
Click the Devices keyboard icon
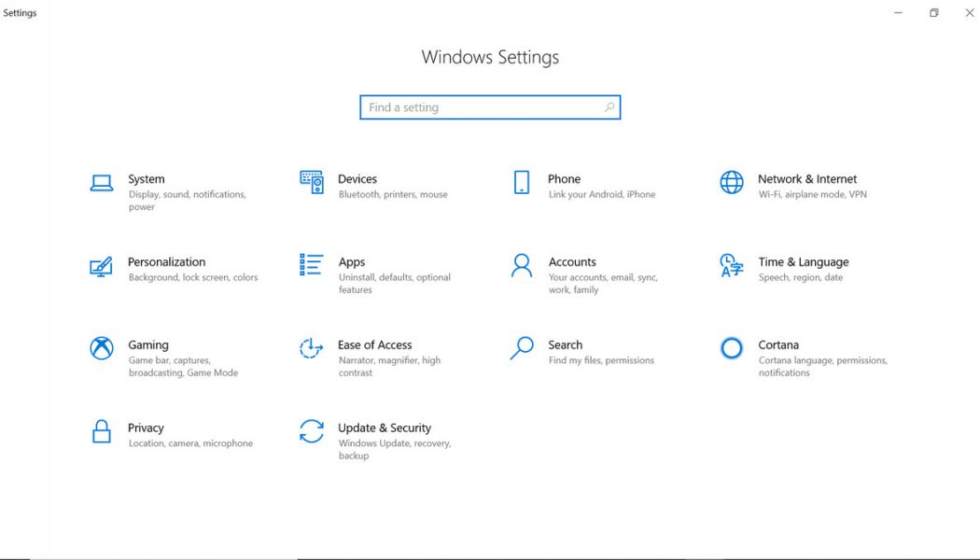[x=311, y=183]
